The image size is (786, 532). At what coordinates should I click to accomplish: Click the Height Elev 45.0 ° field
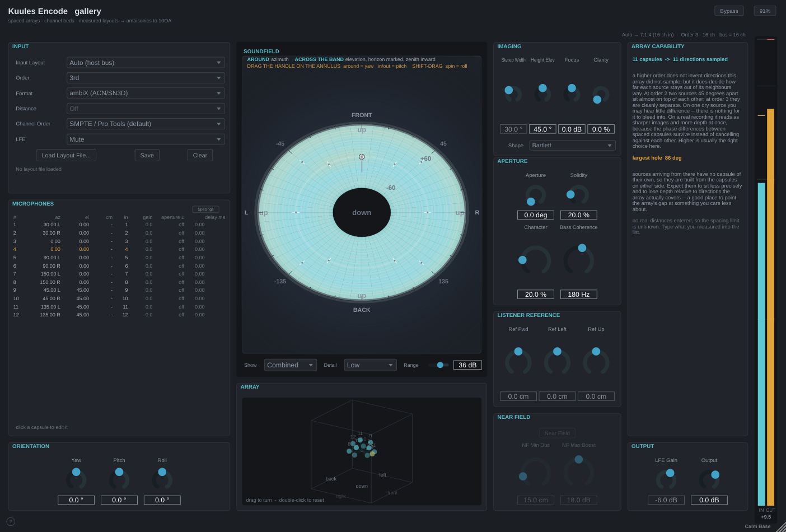(x=542, y=129)
